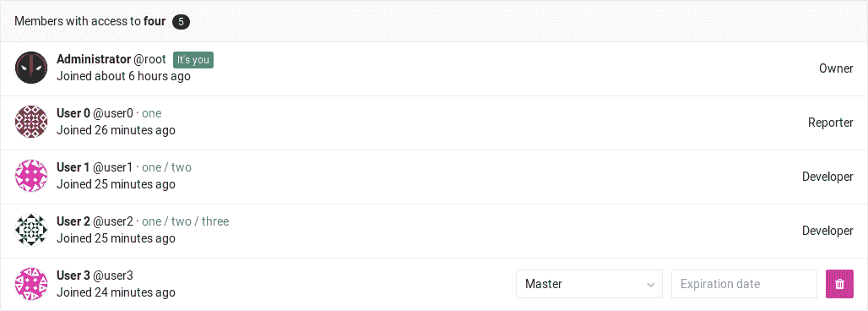This screenshot has height=311, width=868.
Task: Click the Owner role label for Administrator
Action: click(x=836, y=68)
